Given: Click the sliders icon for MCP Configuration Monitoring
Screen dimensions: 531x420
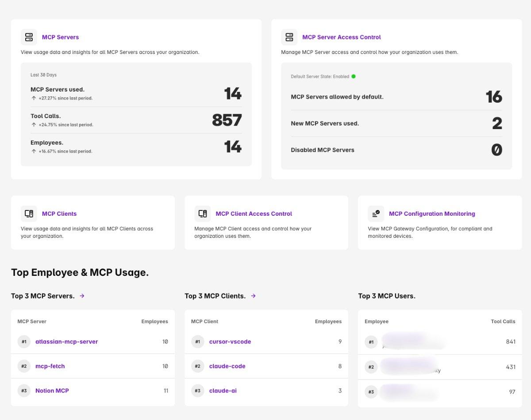Looking at the screenshot, I should (x=376, y=214).
